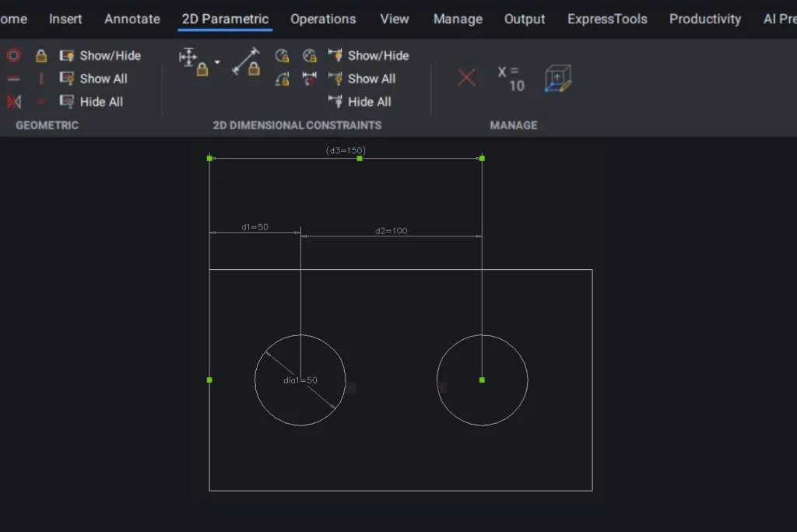
Task: Click the dia1=50 diameter label
Action: (300, 380)
